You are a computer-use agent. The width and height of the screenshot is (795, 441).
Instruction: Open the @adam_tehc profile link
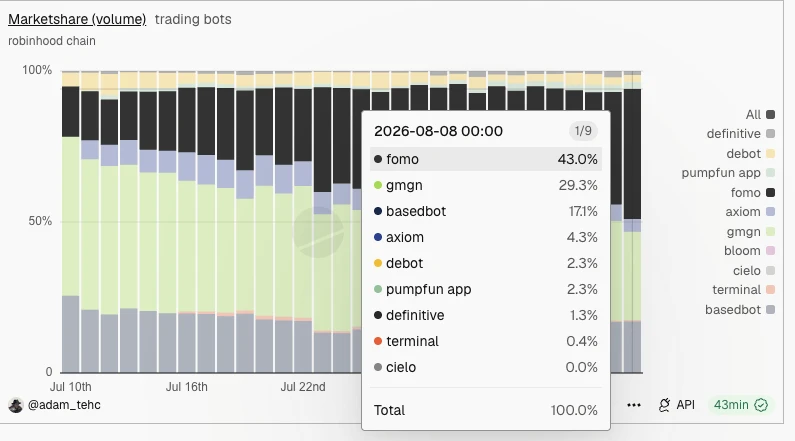tap(64, 405)
